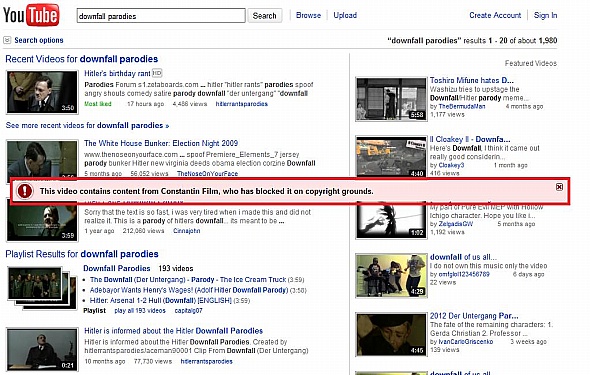Expand the Search options arrow icon
This screenshot has width=590, height=375.
(7, 40)
